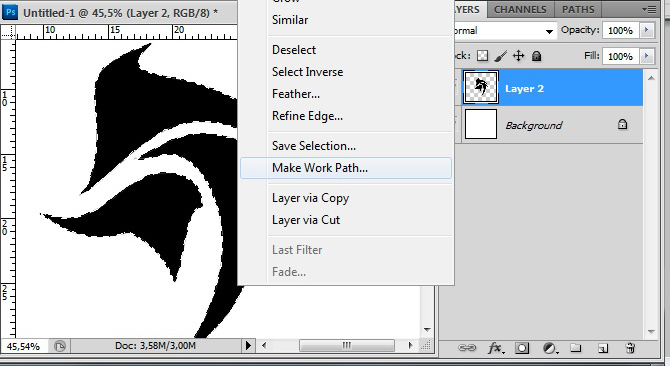Delete layer with trash icon
This screenshot has width=670, height=366.
[x=630, y=348]
